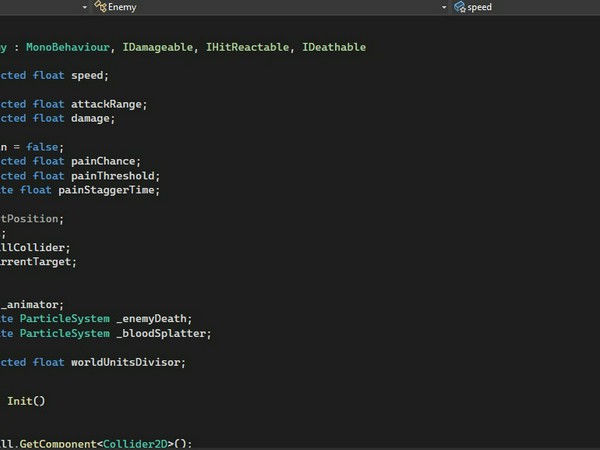Click the attackRange field name
The height and width of the screenshot is (450, 600).
[106, 104]
